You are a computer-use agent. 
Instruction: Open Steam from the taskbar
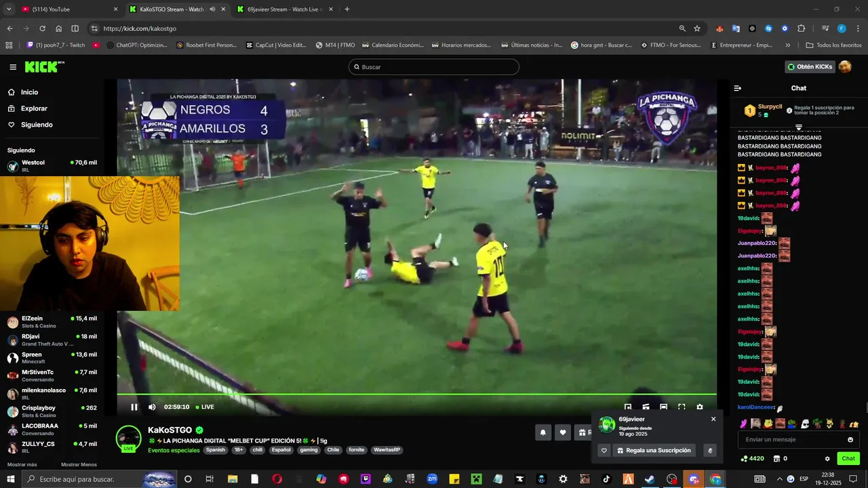[x=650, y=479]
